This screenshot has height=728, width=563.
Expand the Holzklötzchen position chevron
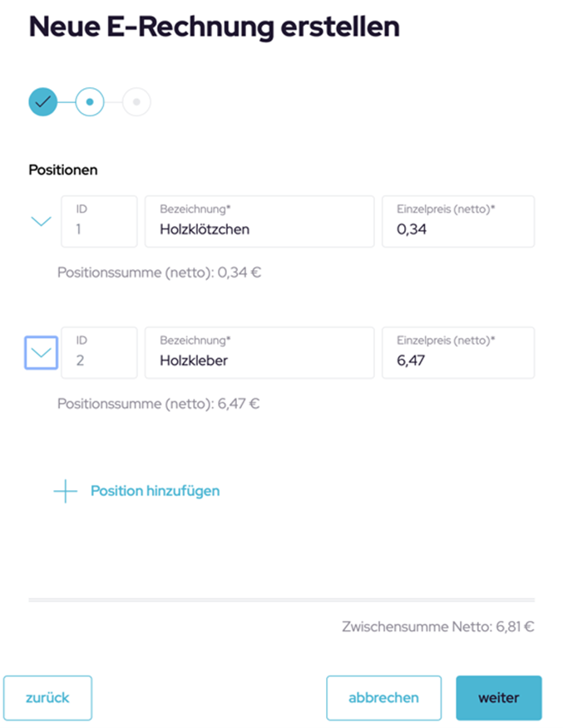[x=41, y=221]
